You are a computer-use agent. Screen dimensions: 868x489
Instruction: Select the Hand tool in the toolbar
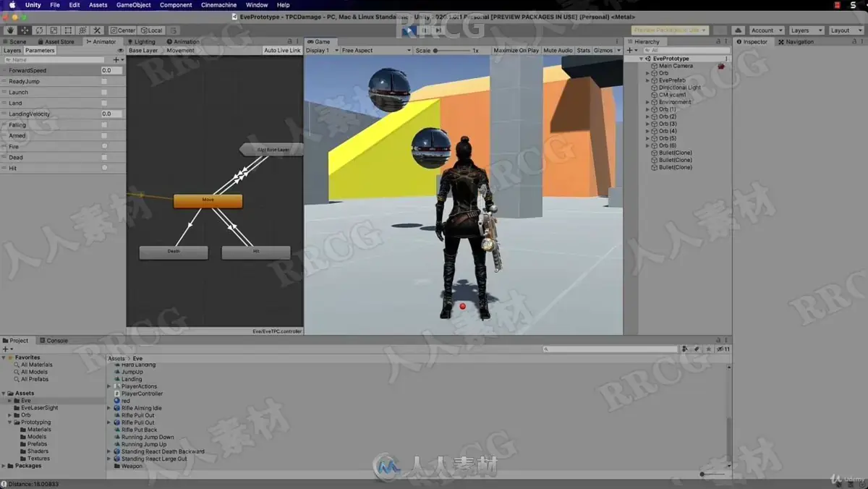click(x=10, y=30)
